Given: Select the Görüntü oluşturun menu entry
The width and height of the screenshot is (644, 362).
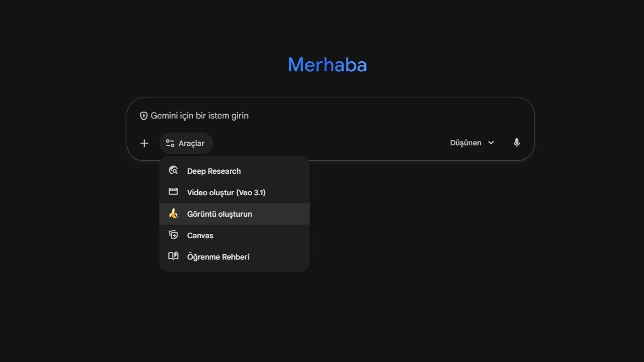Looking at the screenshot, I should [219, 214].
